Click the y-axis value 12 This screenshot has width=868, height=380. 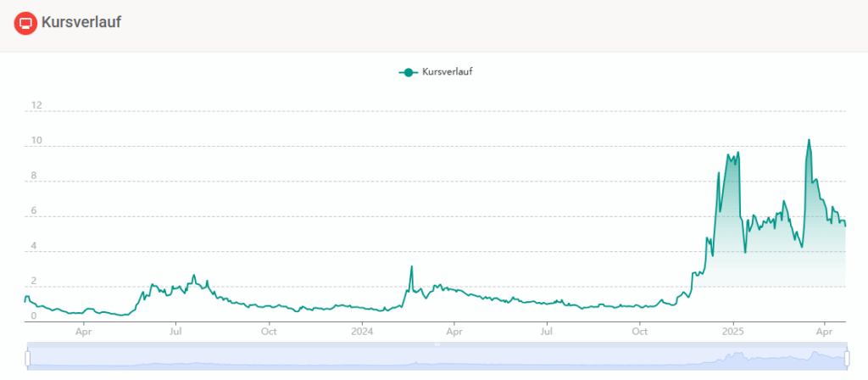[36, 105]
